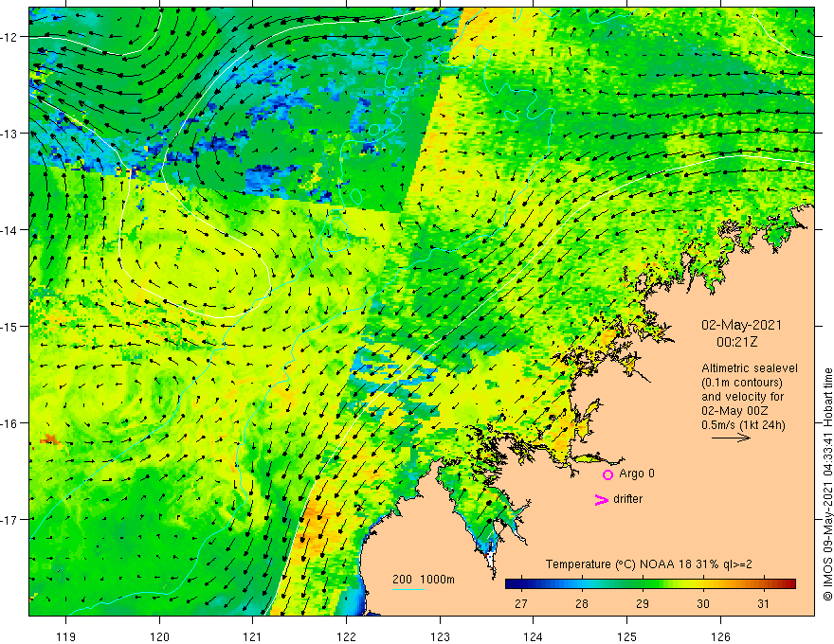Click the latitude label -16
This screenshot has height=644, width=834.
[x=9, y=423]
